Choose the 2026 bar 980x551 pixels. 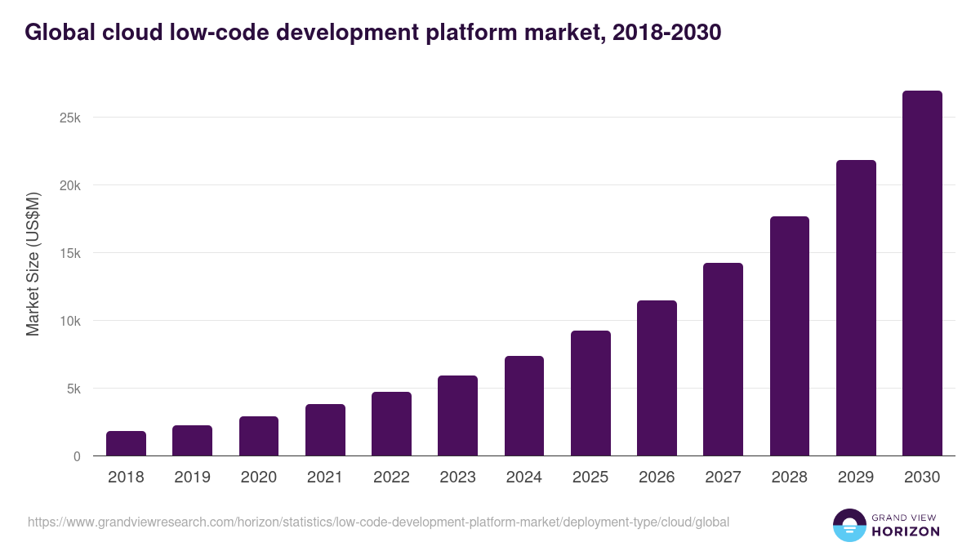[657, 378]
